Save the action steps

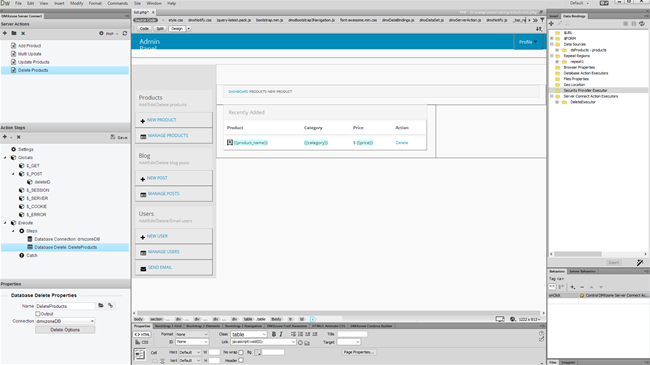[x=119, y=137]
